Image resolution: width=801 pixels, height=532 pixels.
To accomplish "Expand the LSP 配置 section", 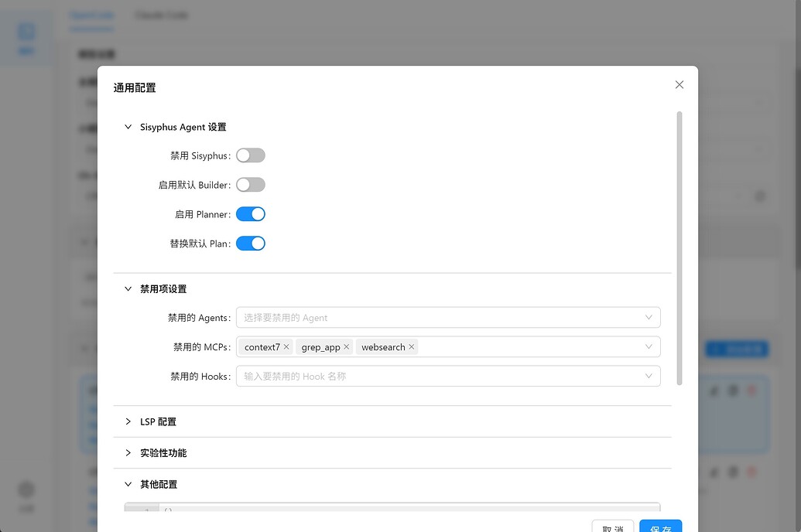I will pos(128,421).
